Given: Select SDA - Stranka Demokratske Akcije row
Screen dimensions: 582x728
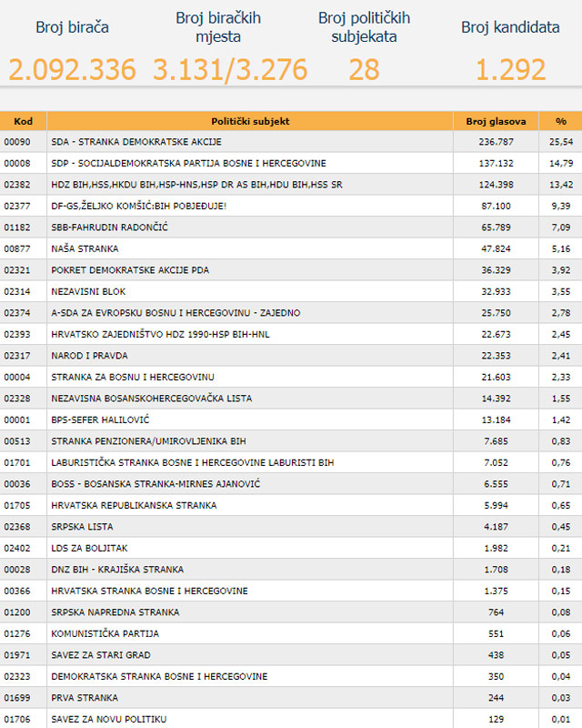Looking at the screenshot, I should tap(291, 142).
